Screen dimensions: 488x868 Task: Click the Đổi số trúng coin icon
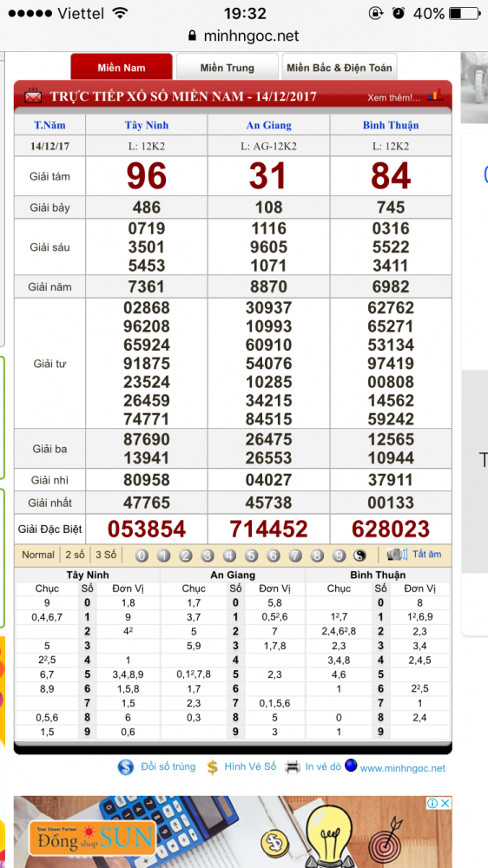click(126, 767)
